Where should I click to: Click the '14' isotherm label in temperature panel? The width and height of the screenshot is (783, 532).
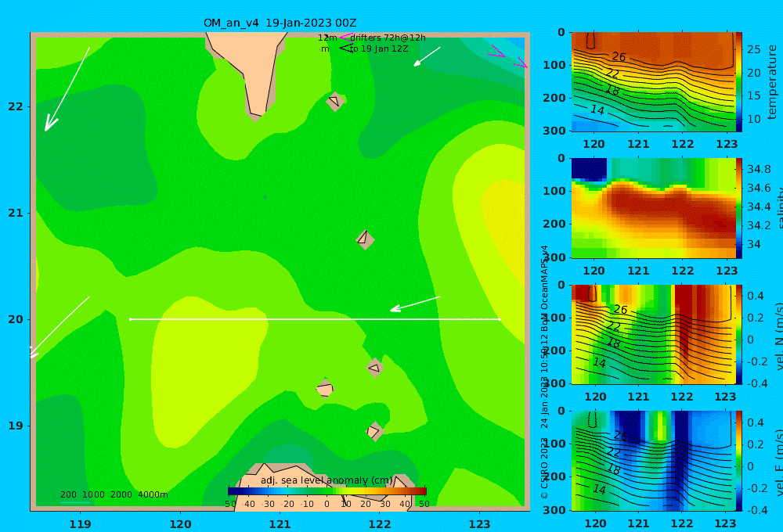click(x=597, y=110)
